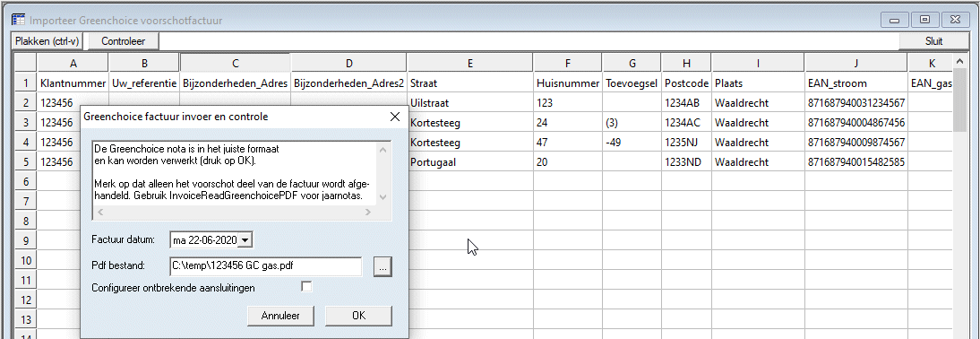Click the Toevoegsel header cell
Viewport: 980px width, 339px height.
click(x=632, y=83)
